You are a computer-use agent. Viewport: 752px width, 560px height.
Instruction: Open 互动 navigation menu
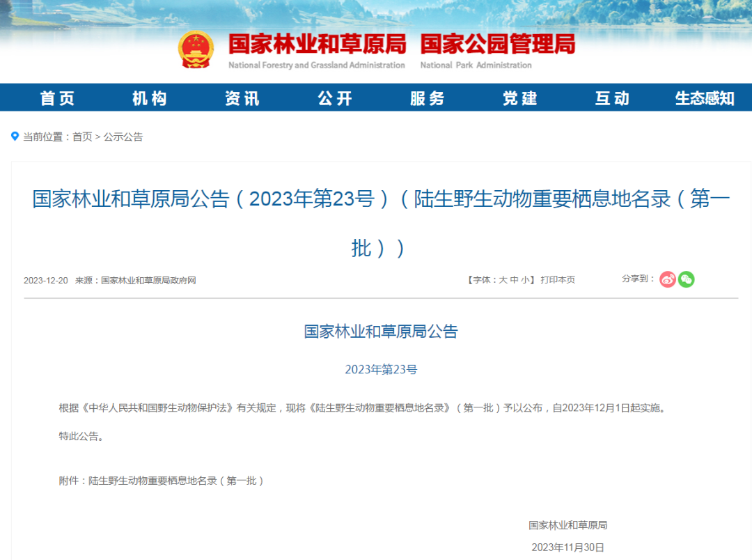click(x=613, y=98)
